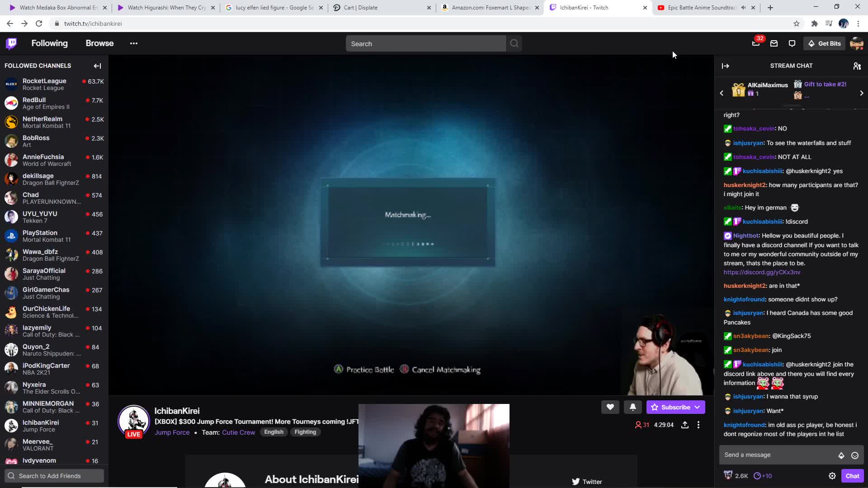
Task: Click the share stream icon
Action: click(x=685, y=425)
